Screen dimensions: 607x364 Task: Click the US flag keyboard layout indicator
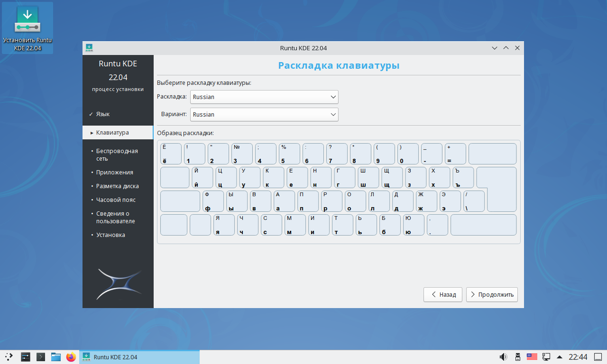(x=532, y=357)
